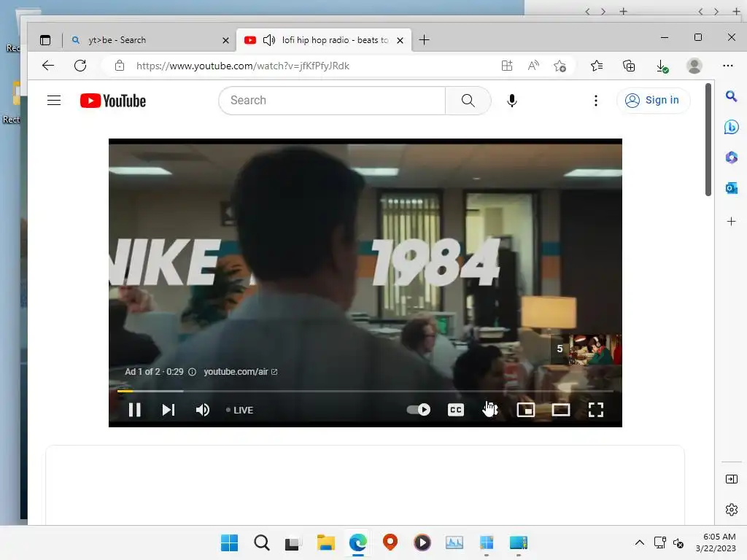Skip to the next video
747x560 pixels.
(169, 410)
